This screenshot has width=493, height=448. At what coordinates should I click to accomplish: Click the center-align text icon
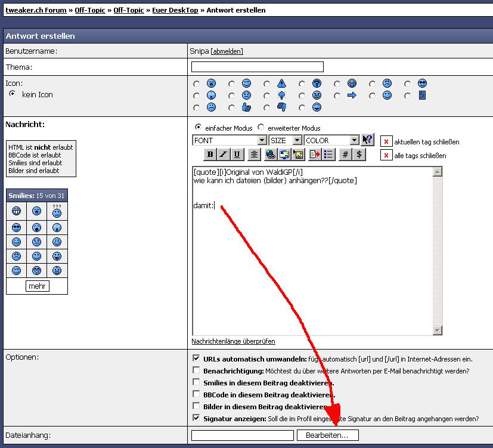coord(254,155)
